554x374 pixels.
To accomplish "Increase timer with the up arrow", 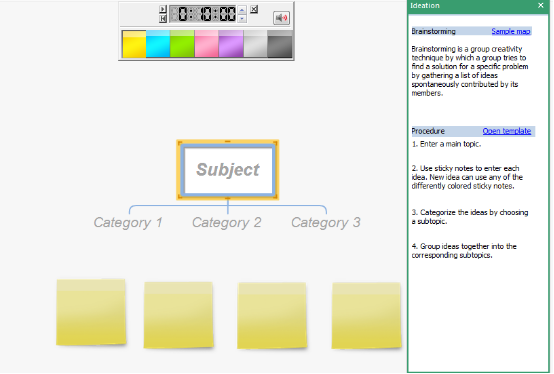I will click(242, 10).
